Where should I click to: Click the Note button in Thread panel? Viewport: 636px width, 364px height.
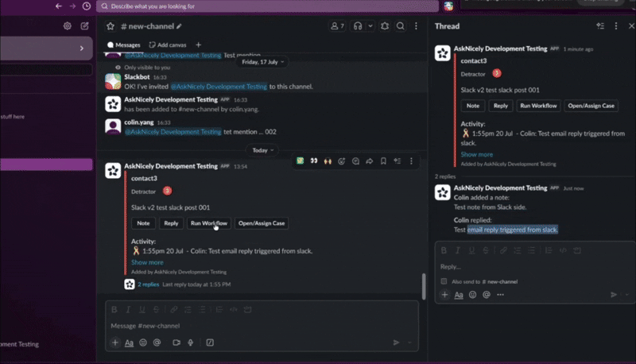pyautogui.click(x=473, y=106)
